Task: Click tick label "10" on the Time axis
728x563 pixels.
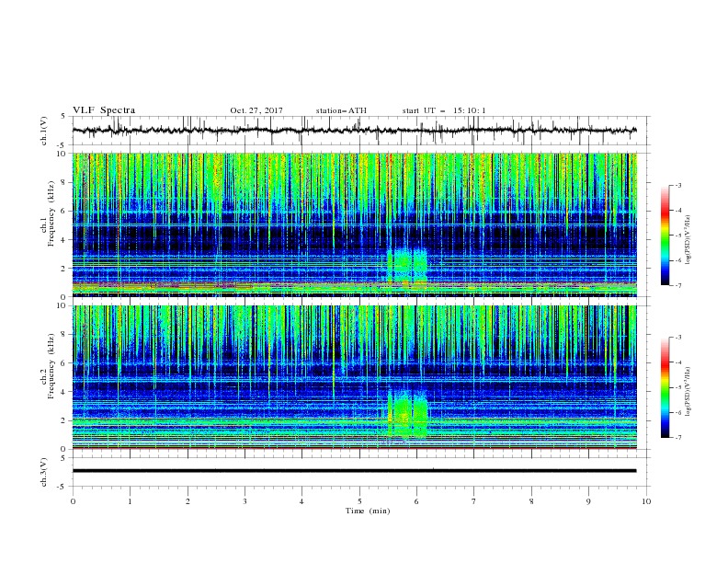Action: [646, 501]
